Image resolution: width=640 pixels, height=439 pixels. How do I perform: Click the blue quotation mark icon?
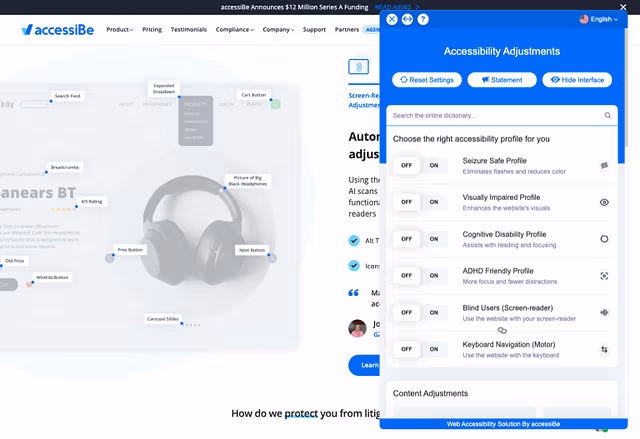(353, 293)
